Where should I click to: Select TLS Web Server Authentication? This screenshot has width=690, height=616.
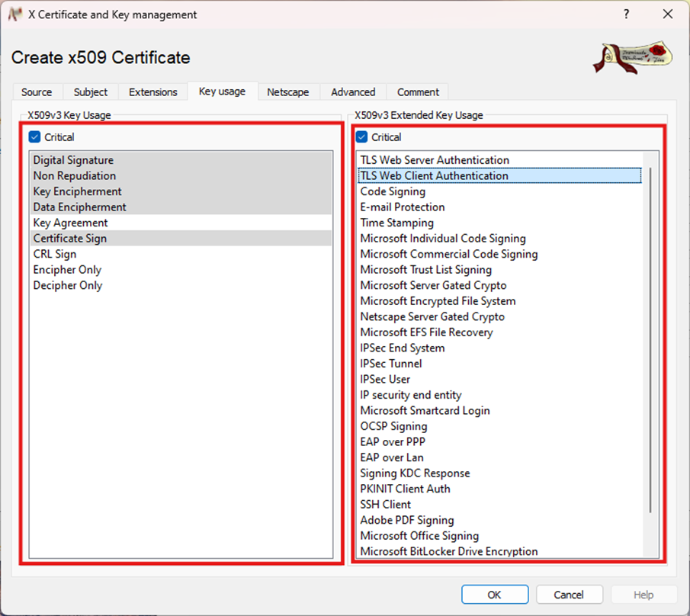[435, 160]
